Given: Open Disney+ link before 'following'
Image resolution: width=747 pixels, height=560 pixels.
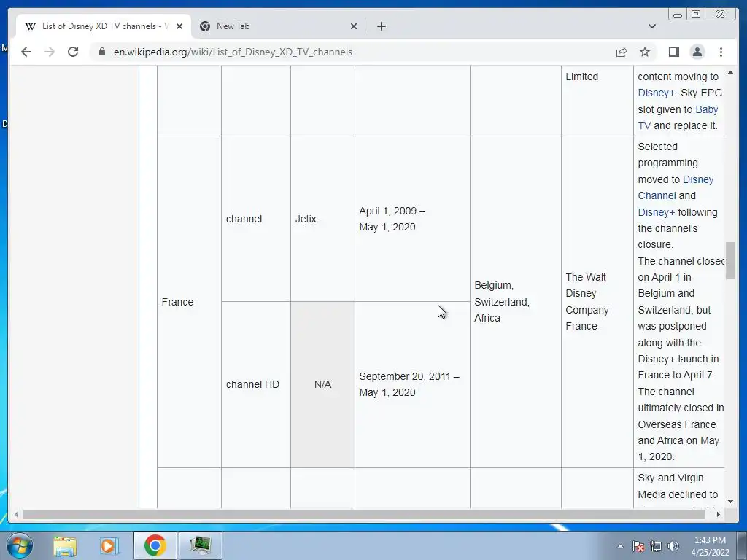Looking at the screenshot, I should pyautogui.click(x=656, y=212).
